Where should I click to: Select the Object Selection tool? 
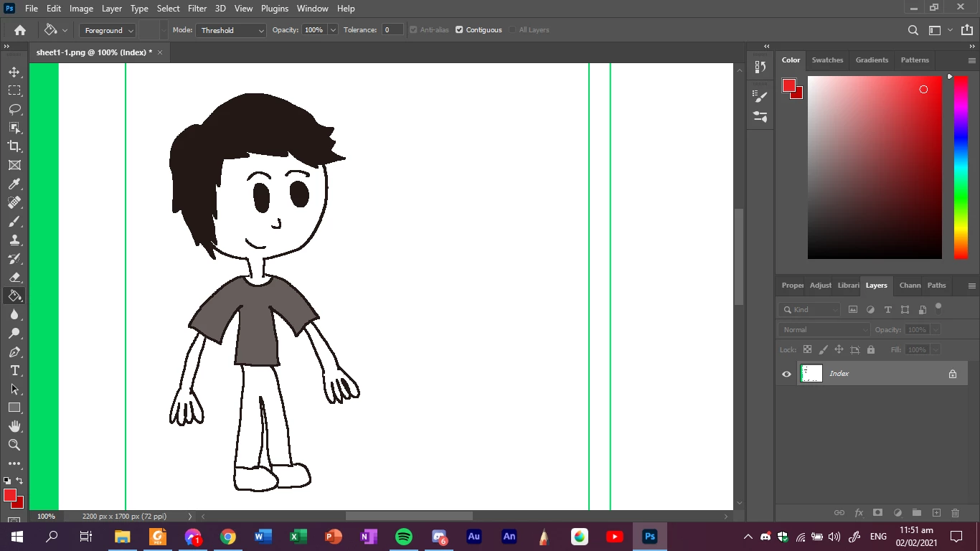pos(14,128)
